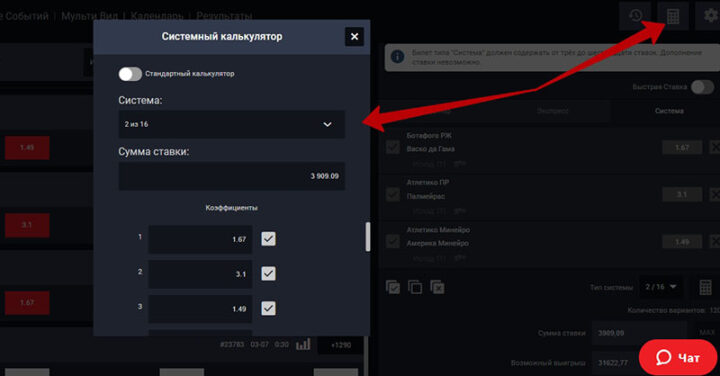Click Палмейрас team name
The width and height of the screenshot is (720, 376).
pyautogui.click(x=425, y=196)
